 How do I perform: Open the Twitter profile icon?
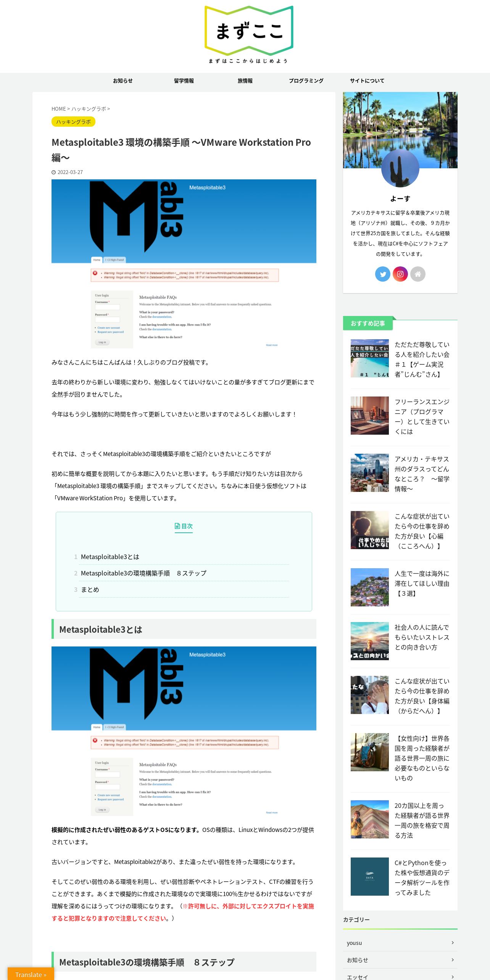tap(383, 274)
